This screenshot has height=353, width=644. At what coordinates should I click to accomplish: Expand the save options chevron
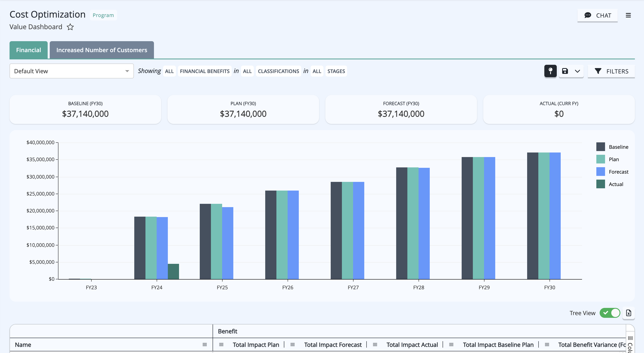tap(577, 71)
